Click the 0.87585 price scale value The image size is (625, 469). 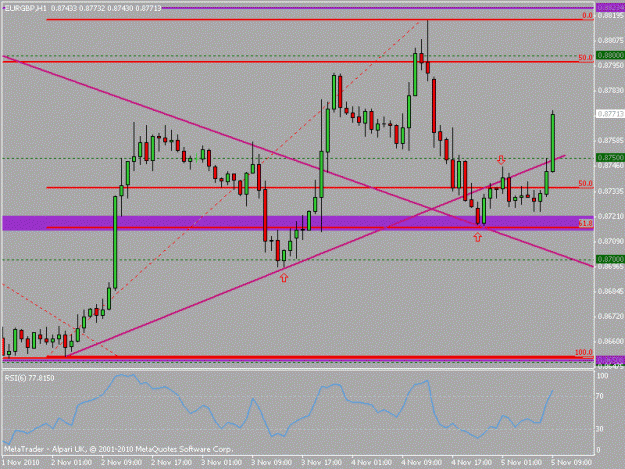pyautogui.click(x=611, y=140)
